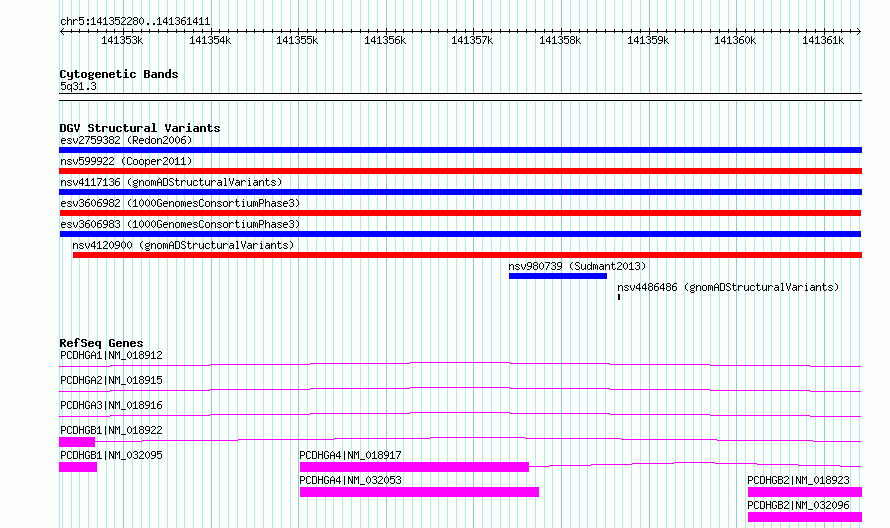890x528 pixels.
Task: Open the esv2759382 (Redon2006) label
Action: coord(126,140)
